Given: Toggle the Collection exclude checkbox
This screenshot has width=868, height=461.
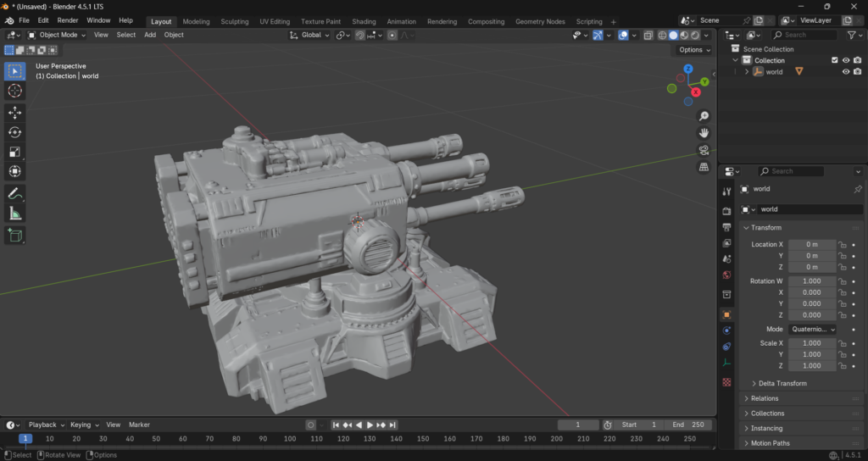Looking at the screenshot, I should pyautogui.click(x=834, y=60).
